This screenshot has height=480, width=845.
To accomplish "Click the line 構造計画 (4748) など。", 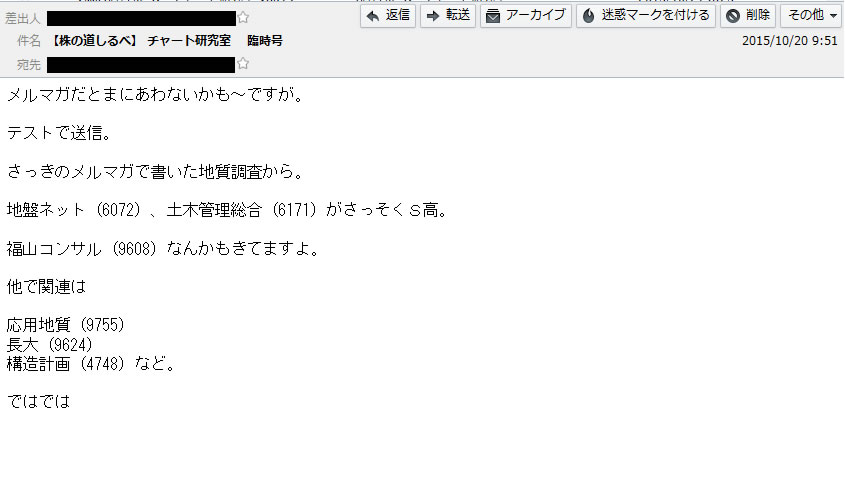I will (x=92, y=364).
